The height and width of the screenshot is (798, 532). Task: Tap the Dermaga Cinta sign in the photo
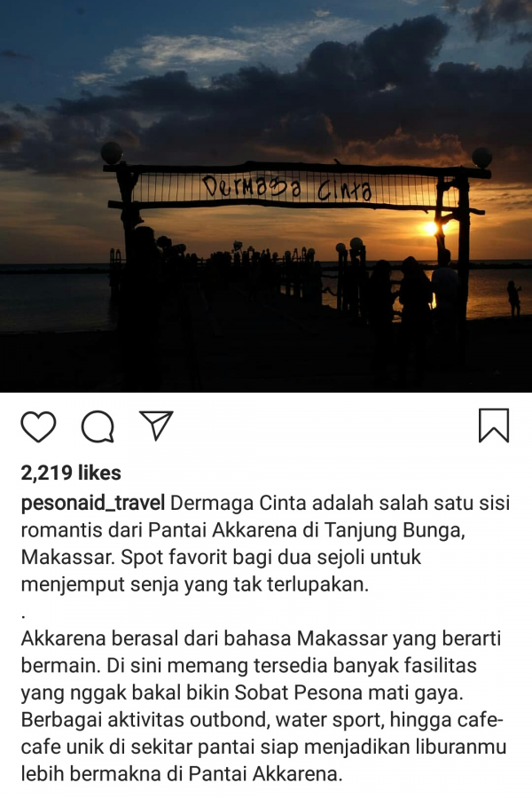tap(286, 188)
